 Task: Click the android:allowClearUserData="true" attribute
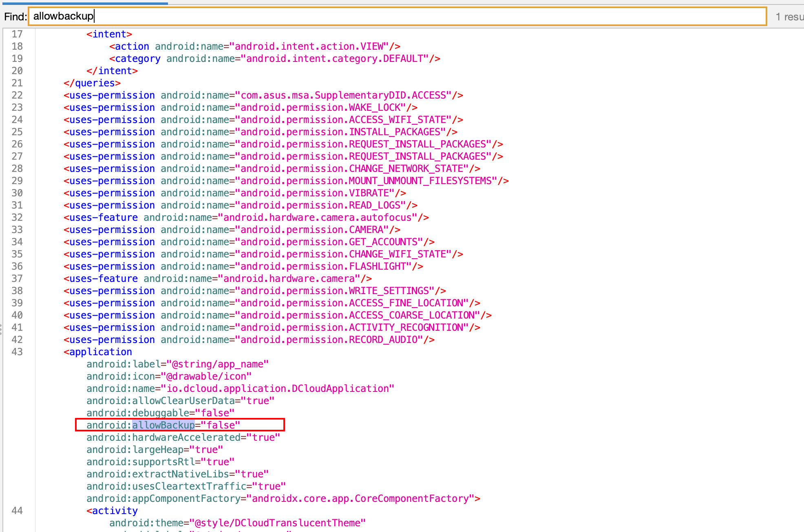pos(181,401)
